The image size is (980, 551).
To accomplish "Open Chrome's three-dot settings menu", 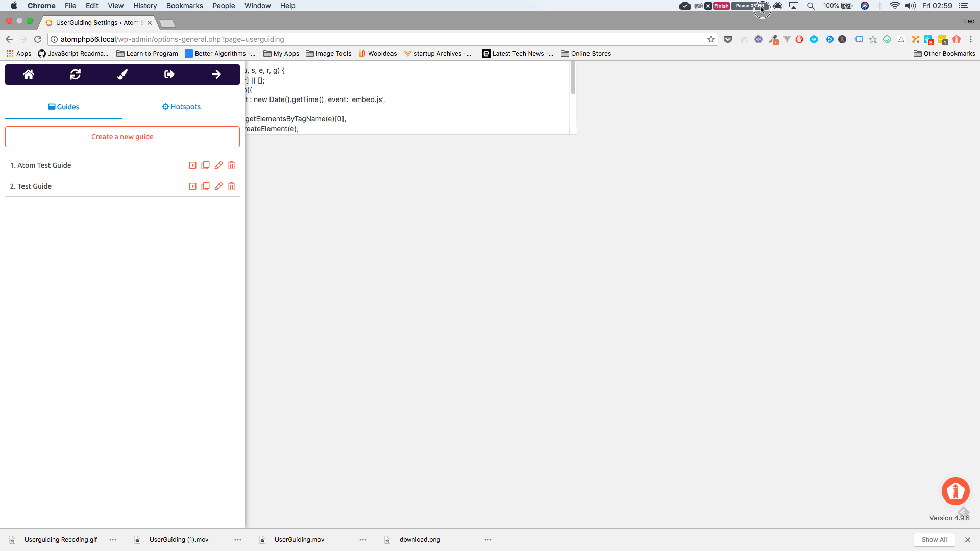I will [x=972, y=39].
